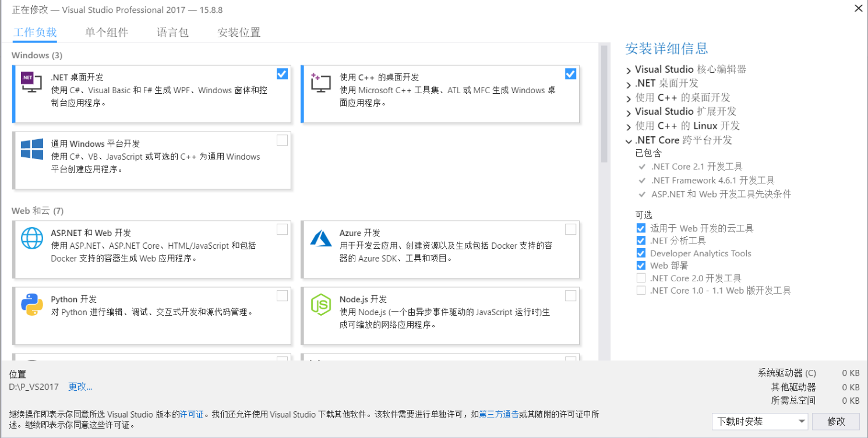Click the Web 和云 (7) section heading
This screenshot has width=868, height=438.
37,210
